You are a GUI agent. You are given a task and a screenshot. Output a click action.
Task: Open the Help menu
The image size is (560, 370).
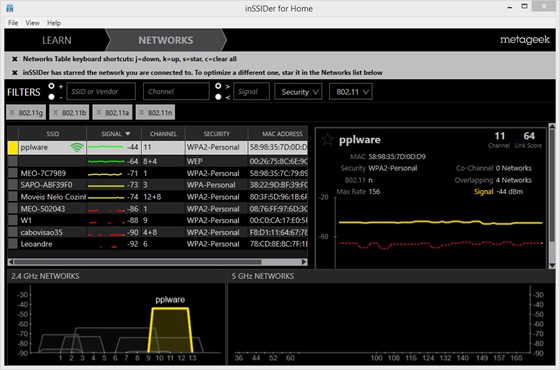(x=54, y=23)
